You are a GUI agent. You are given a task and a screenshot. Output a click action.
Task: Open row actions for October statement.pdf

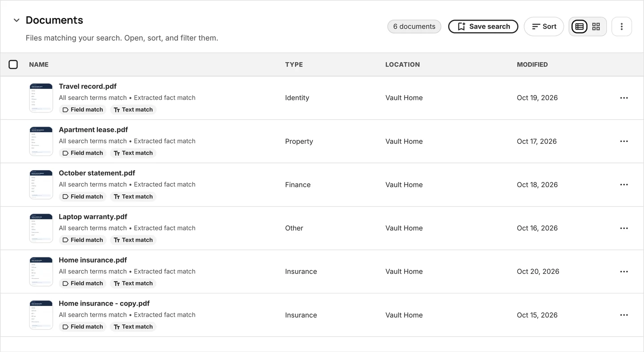pyautogui.click(x=624, y=184)
